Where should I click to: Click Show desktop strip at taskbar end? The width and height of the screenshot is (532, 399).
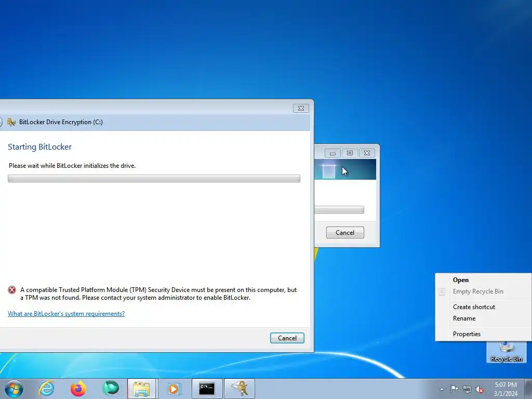[528, 389]
